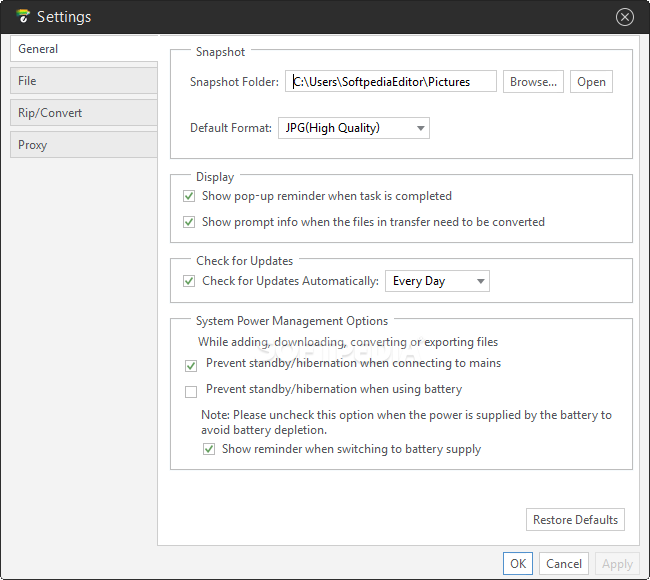This screenshot has width=650, height=580.
Task: Disable Check for Updates Automatically checkbox
Action: point(189,281)
